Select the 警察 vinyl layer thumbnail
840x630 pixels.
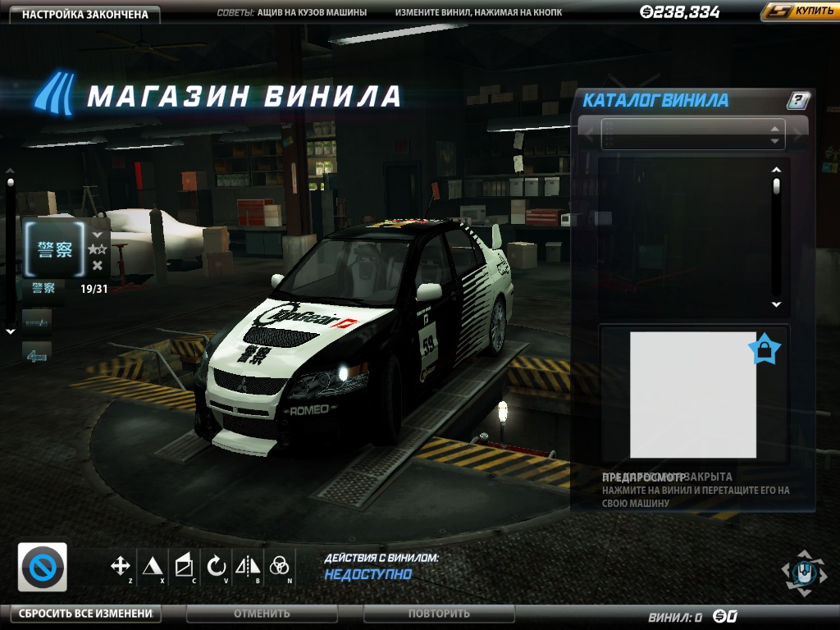click(x=54, y=249)
